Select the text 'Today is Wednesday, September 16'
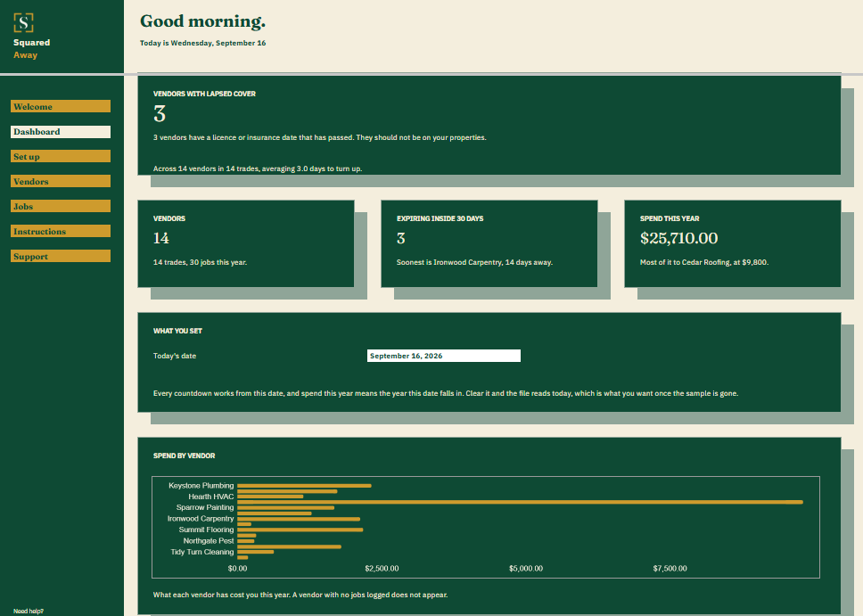863x616 pixels. (x=202, y=43)
